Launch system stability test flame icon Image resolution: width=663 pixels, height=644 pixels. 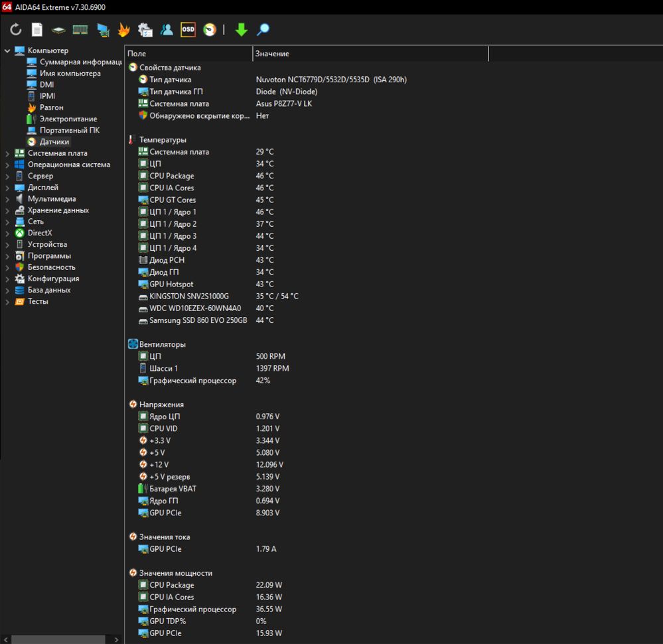[x=124, y=30]
